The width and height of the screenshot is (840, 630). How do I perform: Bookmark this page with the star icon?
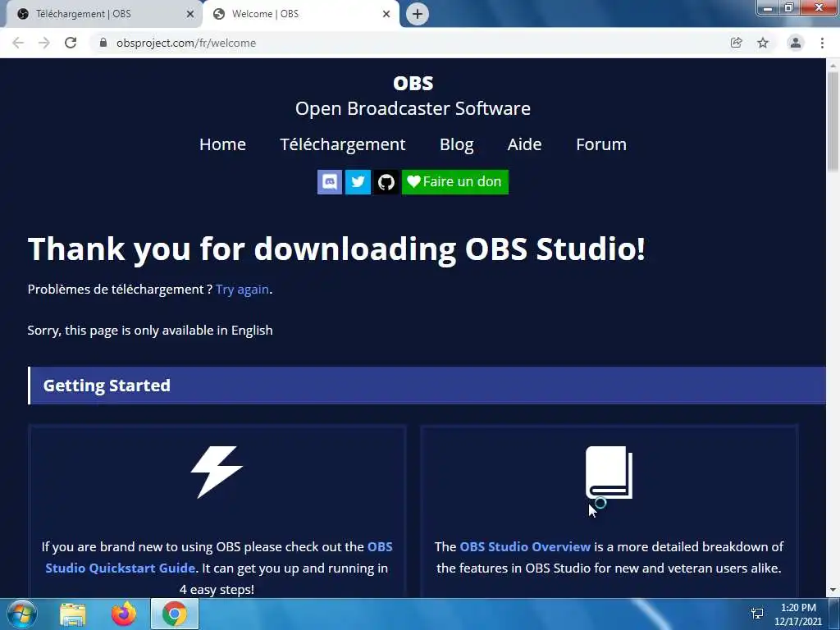pyautogui.click(x=763, y=43)
